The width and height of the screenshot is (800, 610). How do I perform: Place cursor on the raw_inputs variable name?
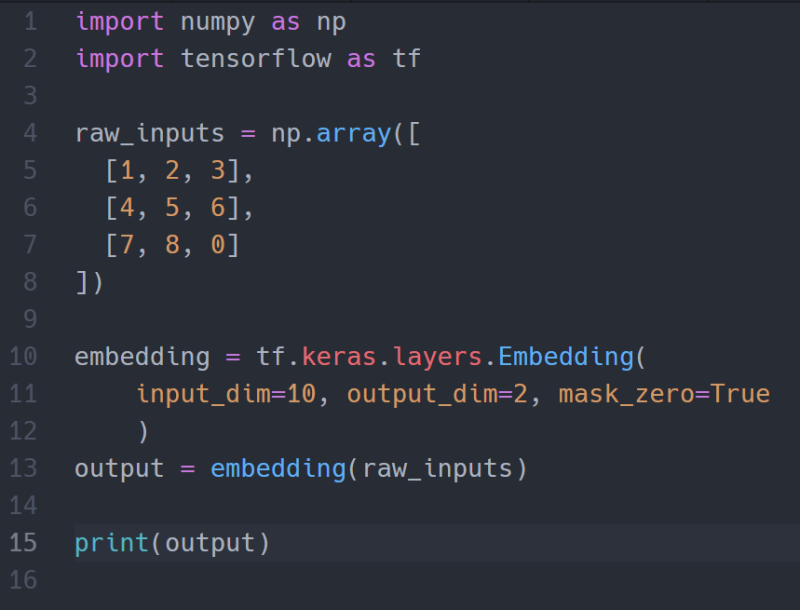pos(148,133)
